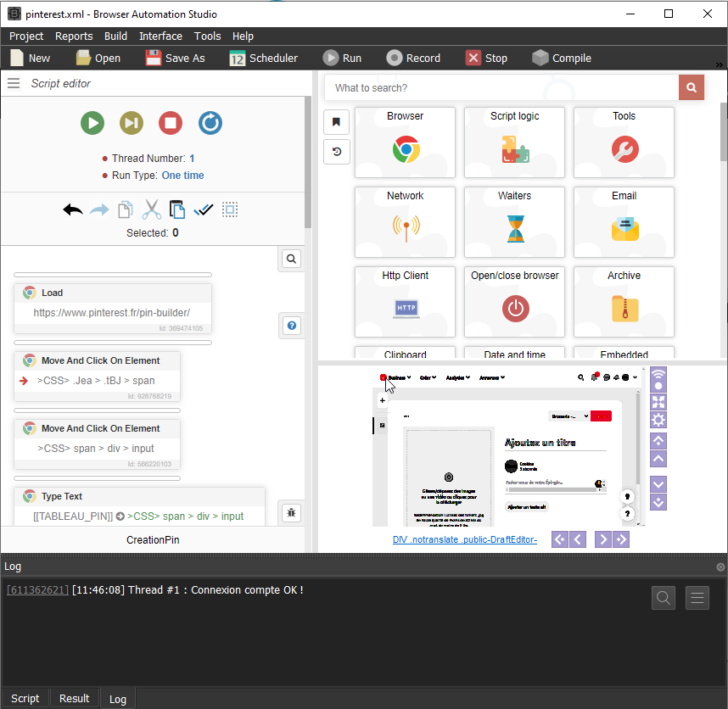Change Run Type One time
Screen dimensions: 728x709
[x=182, y=176]
